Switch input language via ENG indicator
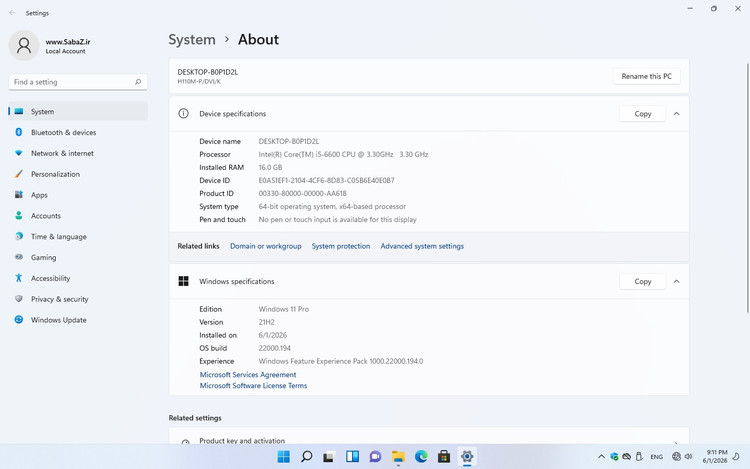 (656, 457)
